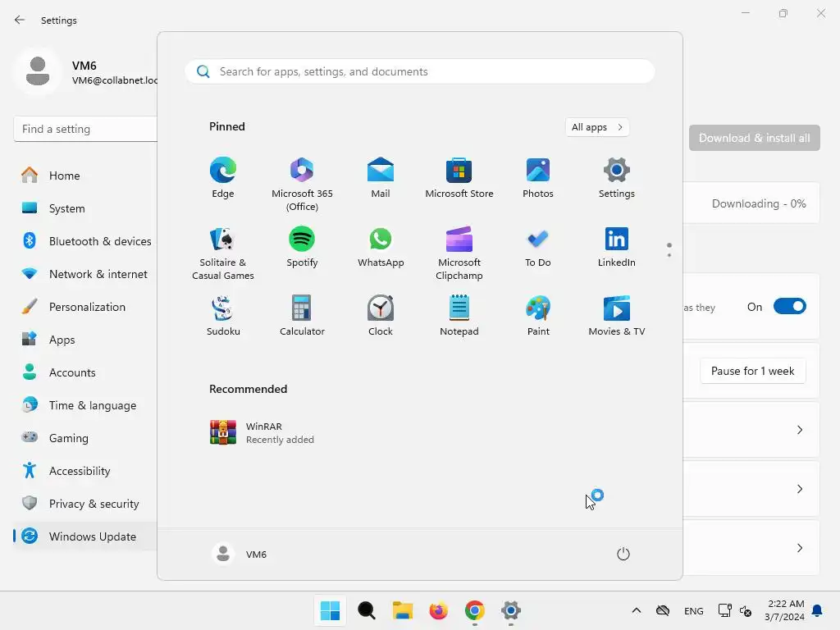Open Microsoft Store pinned app
Viewport: 840px width, 630px height.
459,178
